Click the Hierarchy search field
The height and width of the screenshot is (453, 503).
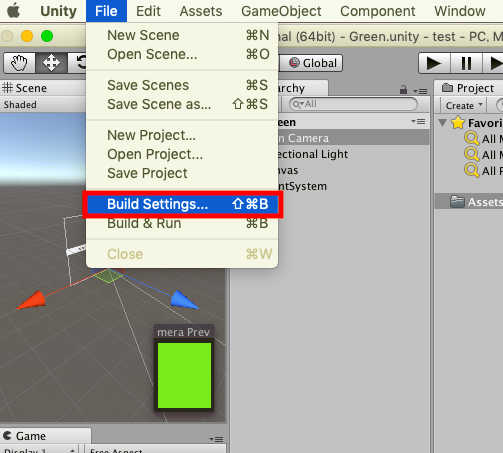(353, 104)
